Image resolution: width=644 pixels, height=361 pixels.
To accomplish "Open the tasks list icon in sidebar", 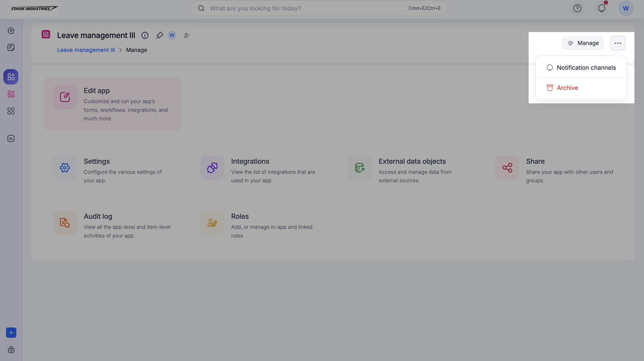I will tap(11, 48).
